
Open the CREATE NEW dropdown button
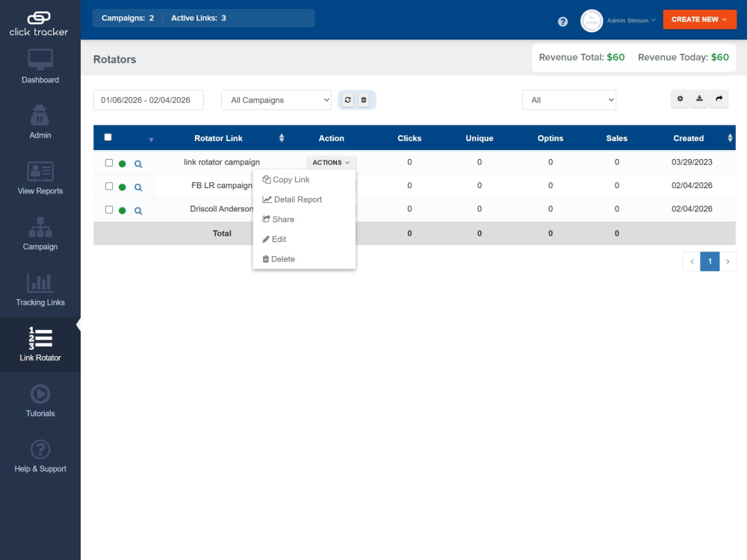pyautogui.click(x=699, y=19)
